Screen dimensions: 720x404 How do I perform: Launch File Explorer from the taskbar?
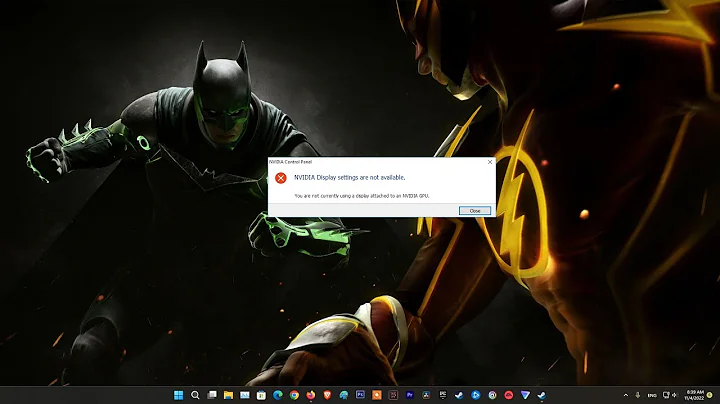[228, 395]
